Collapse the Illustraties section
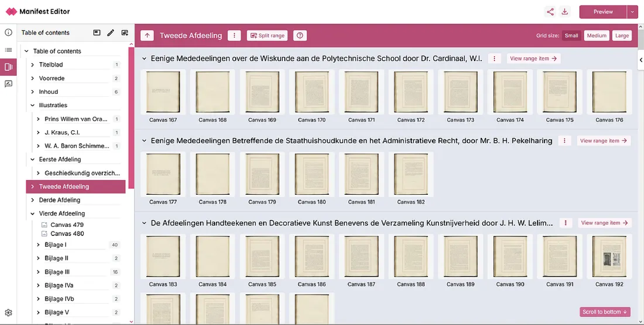 point(32,105)
